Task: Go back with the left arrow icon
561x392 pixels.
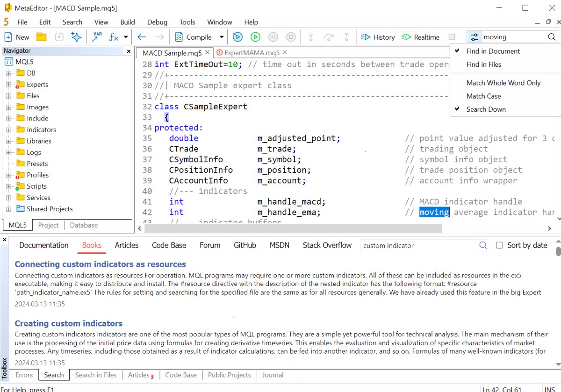Action: [x=142, y=37]
